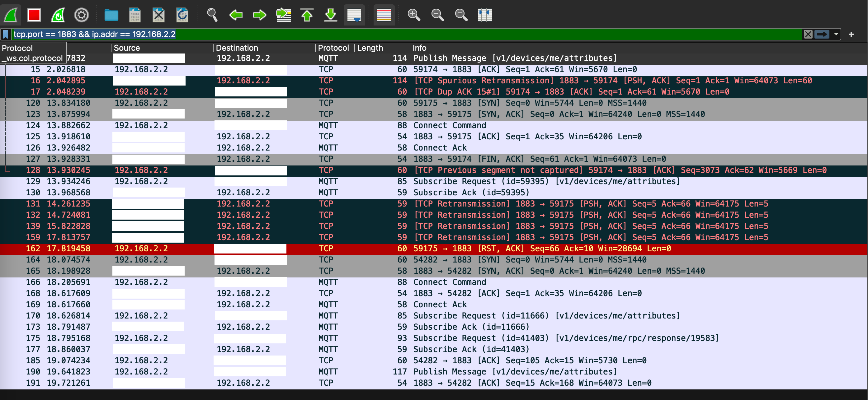Open a capture file folder icon
Image resolution: width=868 pixels, height=400 pixels.
111,15
